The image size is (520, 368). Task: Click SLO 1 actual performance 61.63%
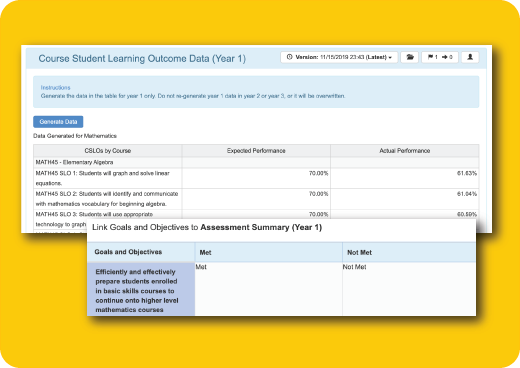(x=467, y=173)
